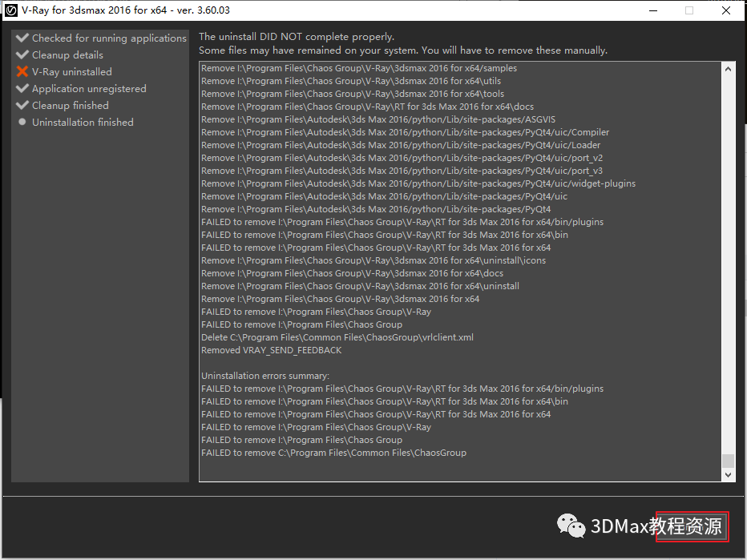This screenshot has width=747, height=560.
Task: Click the log scrollbar thumb
Action: point(728,461)
